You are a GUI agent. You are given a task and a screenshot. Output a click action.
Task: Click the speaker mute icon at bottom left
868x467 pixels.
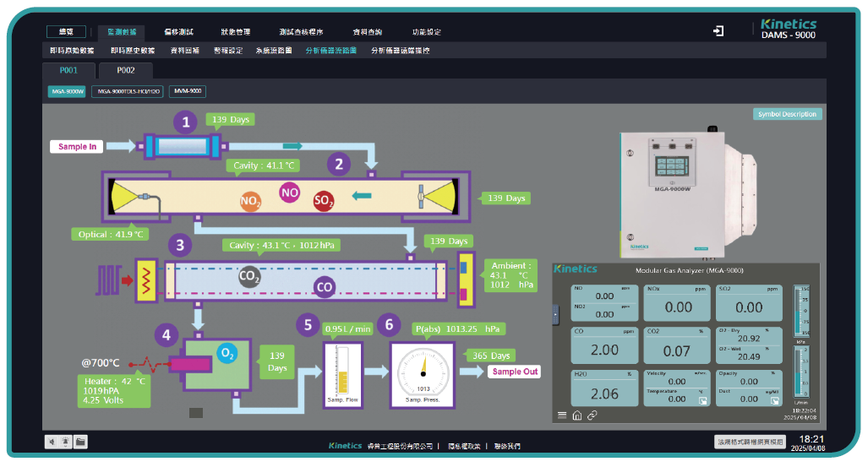click(52, 441)
